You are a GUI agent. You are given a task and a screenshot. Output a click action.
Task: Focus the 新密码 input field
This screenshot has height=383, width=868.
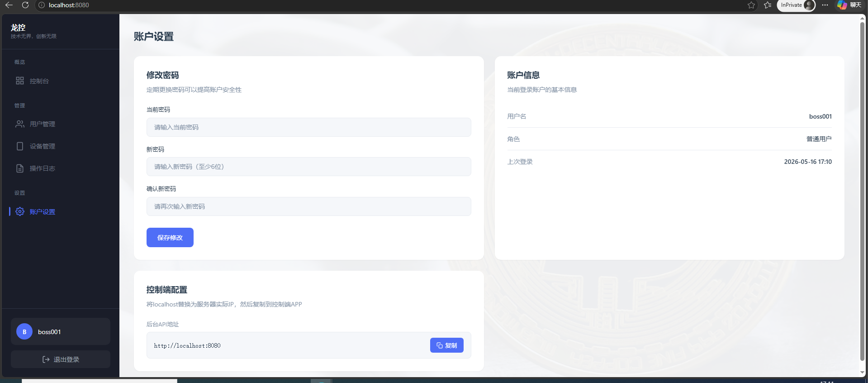(309, 167)
